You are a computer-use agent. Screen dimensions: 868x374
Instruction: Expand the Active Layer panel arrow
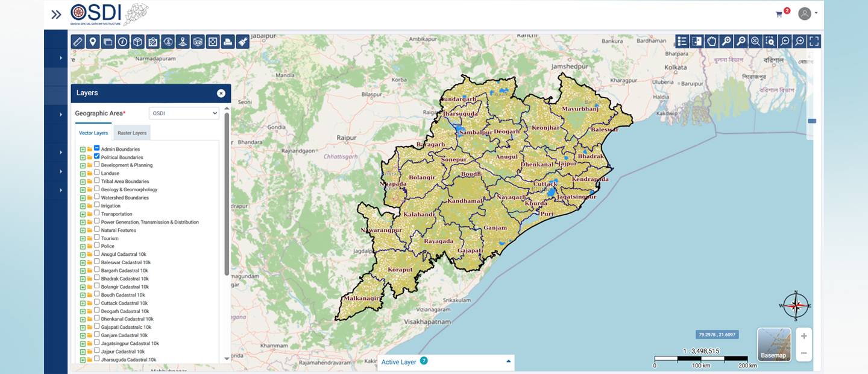tap(509, 361)
